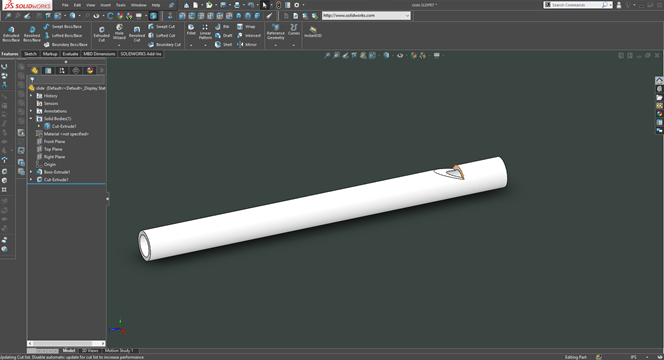Open the ConfigurationManager tab icon
This screenshot has width=664, height=360.
[x=62, y=71]
